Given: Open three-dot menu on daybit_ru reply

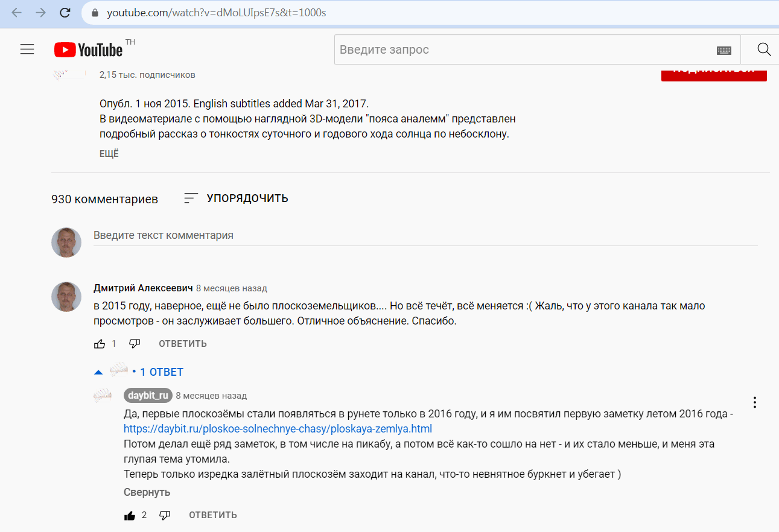Looking at the screenshot, I should tap(754, 402).
